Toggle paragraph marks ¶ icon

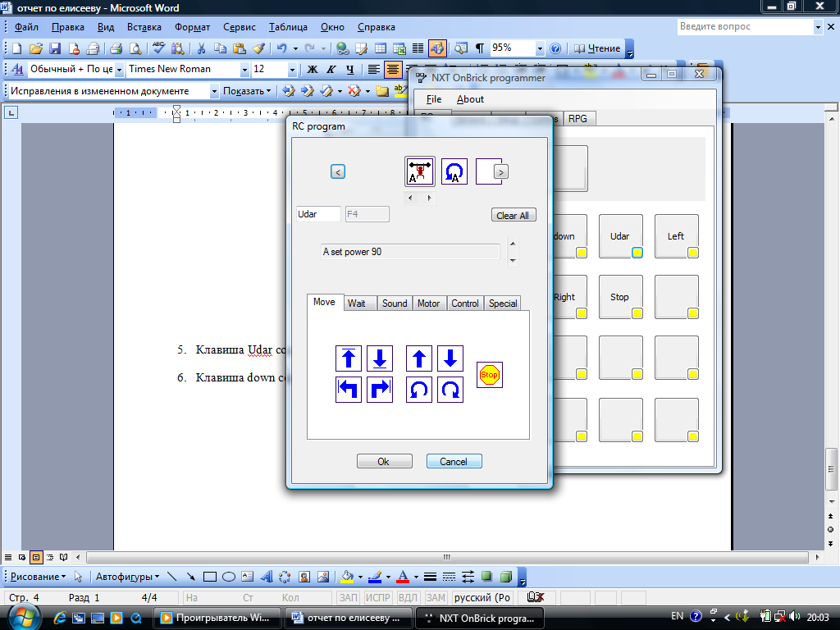click(480, 48)
